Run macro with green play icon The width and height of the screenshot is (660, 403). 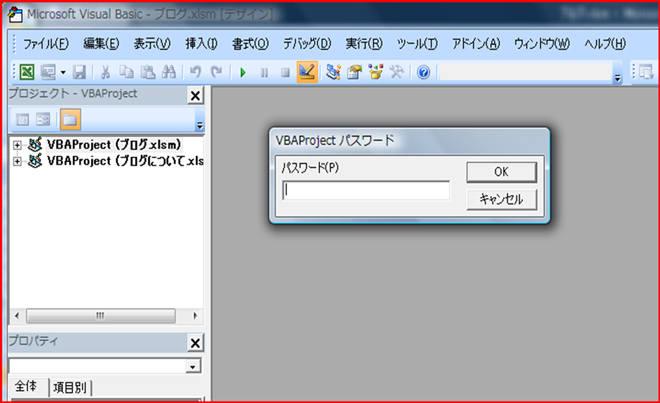(x=242, y=73)
